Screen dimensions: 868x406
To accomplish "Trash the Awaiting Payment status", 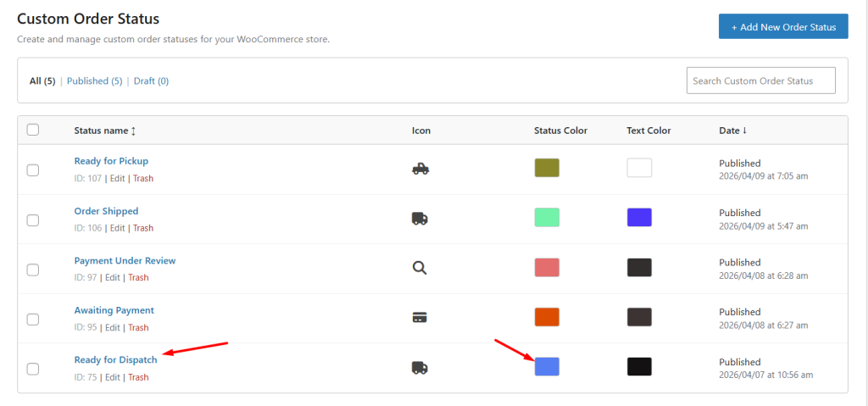I will pos(138,327).
